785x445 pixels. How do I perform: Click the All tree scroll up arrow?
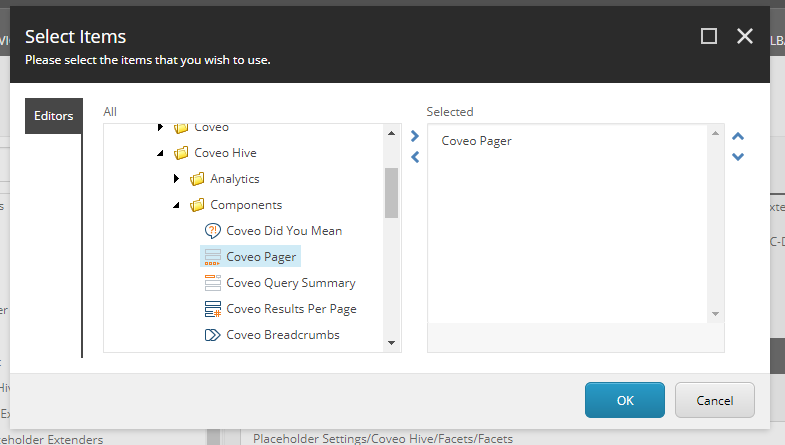coord(391,133)
